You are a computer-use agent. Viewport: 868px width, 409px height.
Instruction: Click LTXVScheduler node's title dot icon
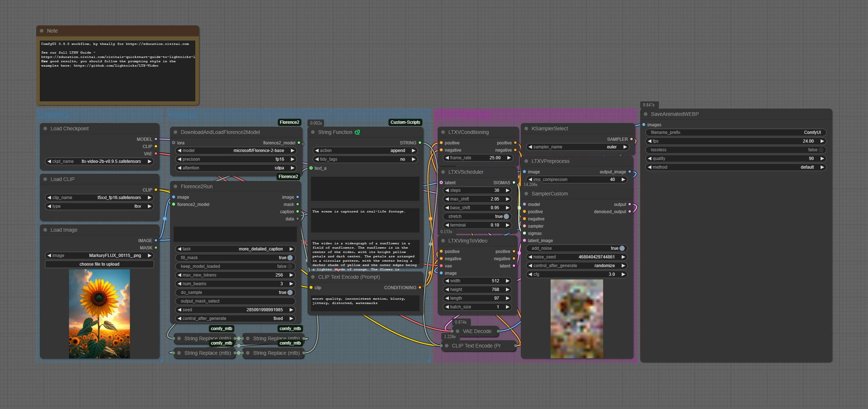click(x=443, y=172)
